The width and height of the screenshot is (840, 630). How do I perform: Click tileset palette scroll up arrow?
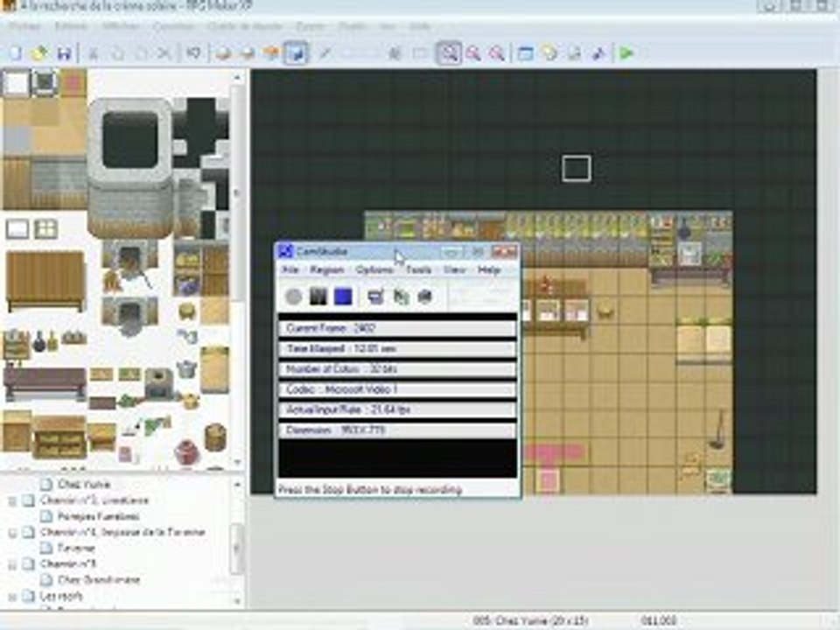pyautogui.click(x=237, y=78)
